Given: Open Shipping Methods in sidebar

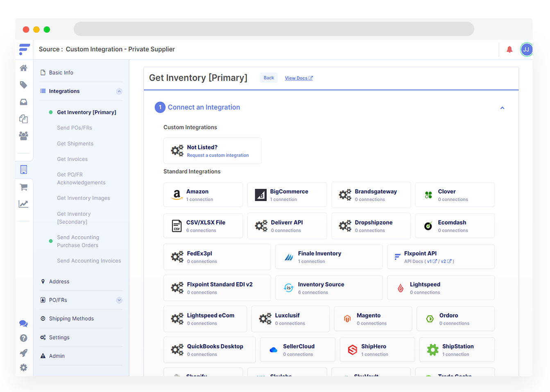Looking at the screenshot, I should pos(71,319).
